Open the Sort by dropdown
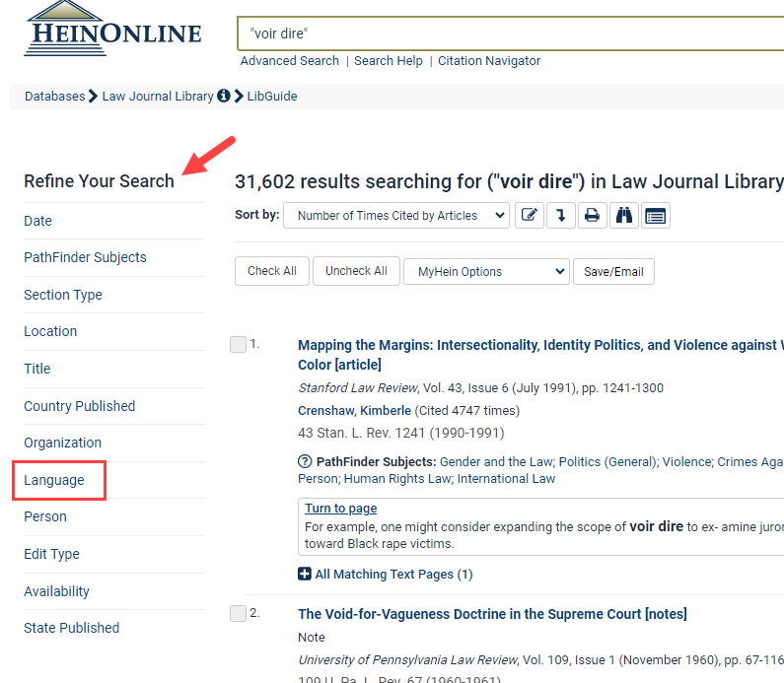 coord(396,215)
